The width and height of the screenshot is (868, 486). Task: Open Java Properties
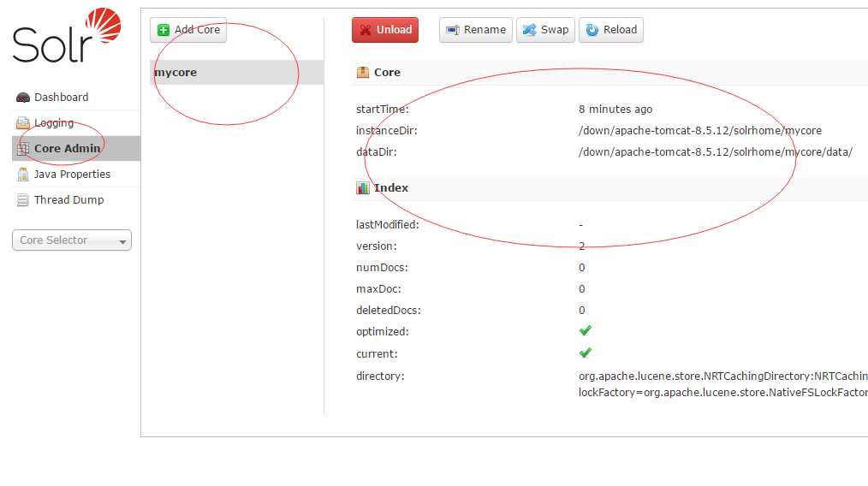coord(76,175)
